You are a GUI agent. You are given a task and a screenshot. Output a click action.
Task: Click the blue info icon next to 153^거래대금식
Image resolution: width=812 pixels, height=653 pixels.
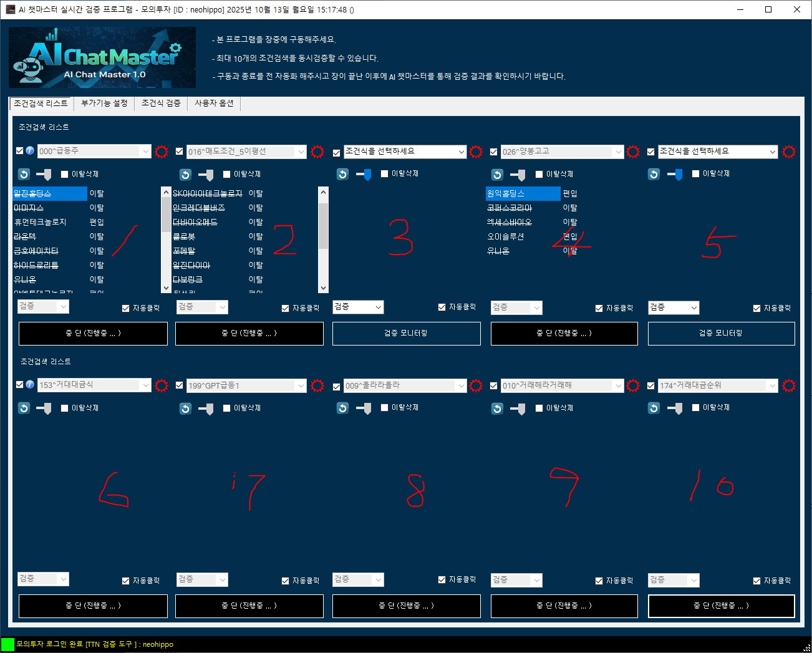[x=29, y=385]
